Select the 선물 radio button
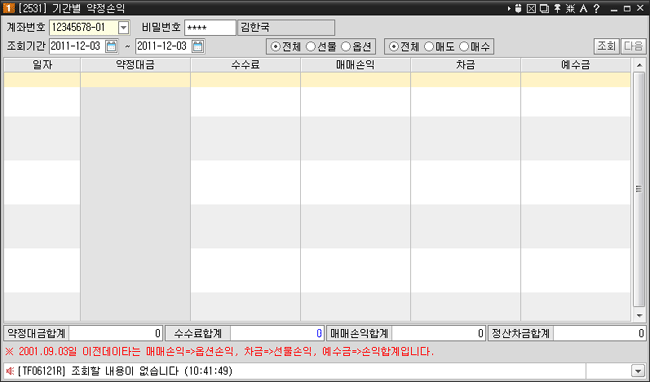Viewport: 650px width, 382px height. [x=310, y=47]
